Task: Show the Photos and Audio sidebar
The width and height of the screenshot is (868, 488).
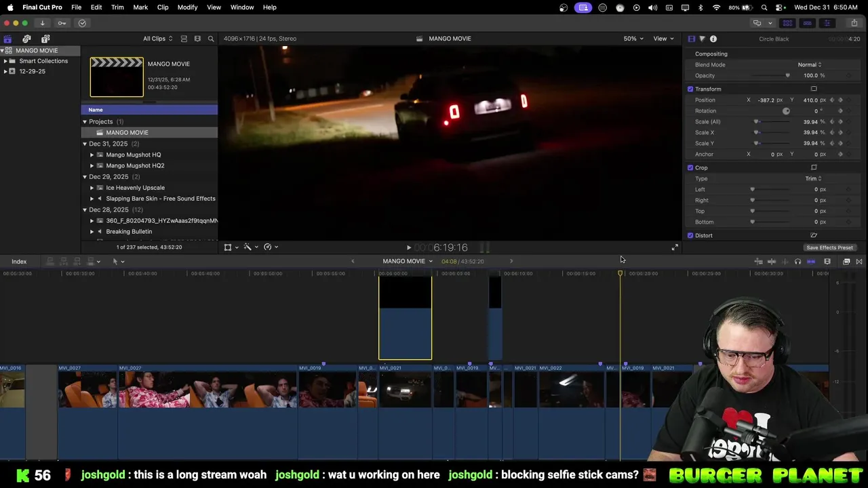Action: pyautogui.click(x=26, y=39)
